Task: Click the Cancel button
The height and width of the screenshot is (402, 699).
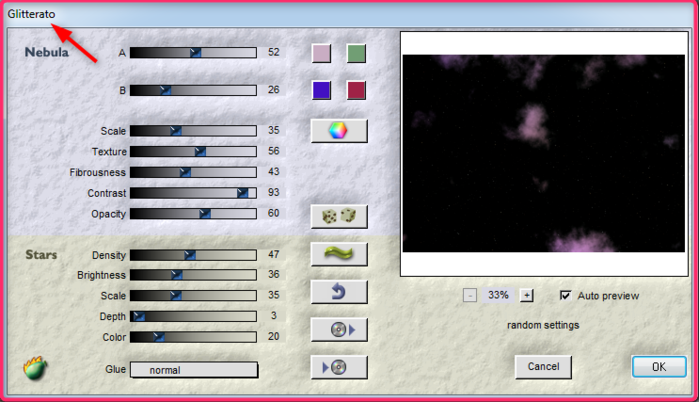Action: (x=543, y=367)
